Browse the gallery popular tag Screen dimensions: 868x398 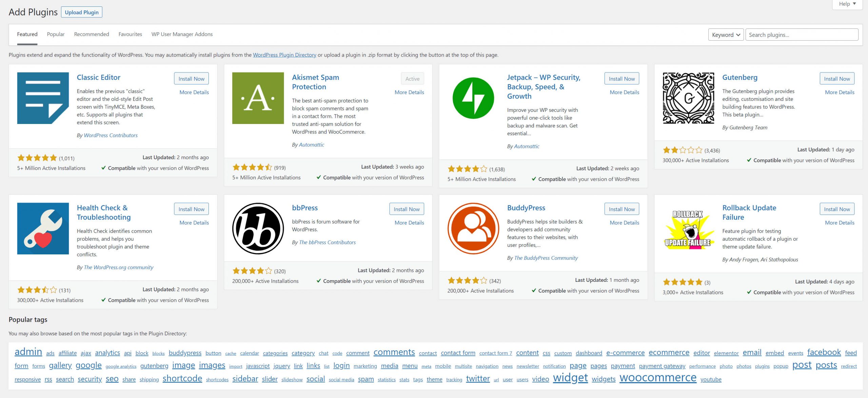[x=60, y=365]
